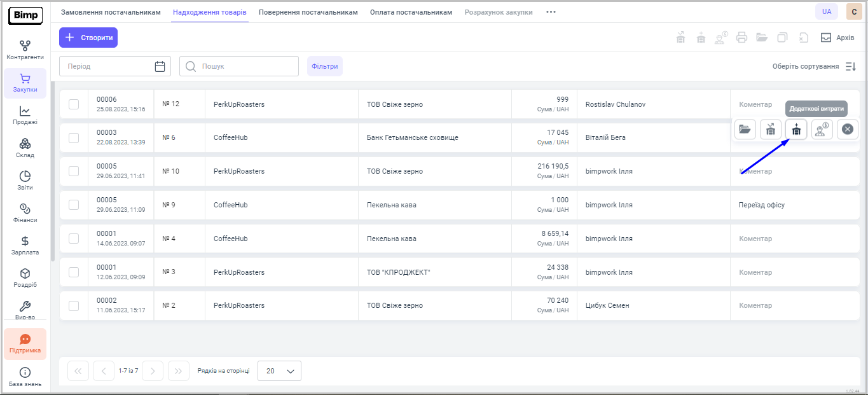868x395 pixels.
Task: Open the Оплата постачальникам tab
Action: [411, 12]
